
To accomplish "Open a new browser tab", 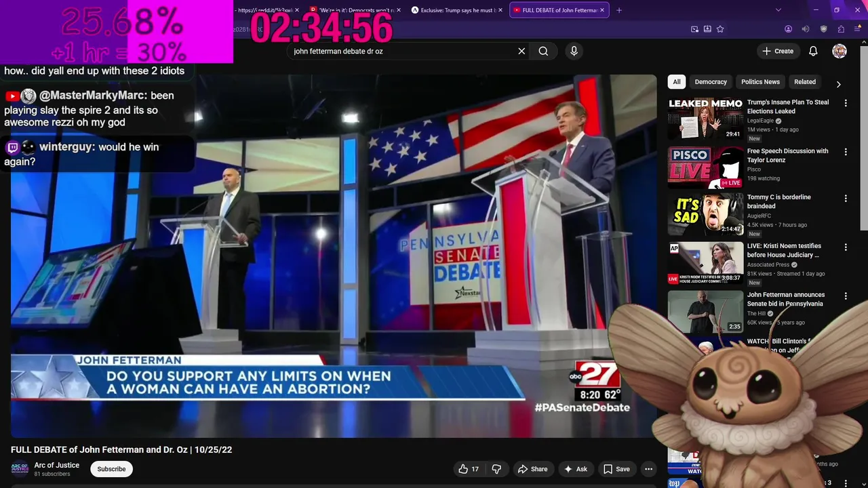I will (x=618, y=10).
